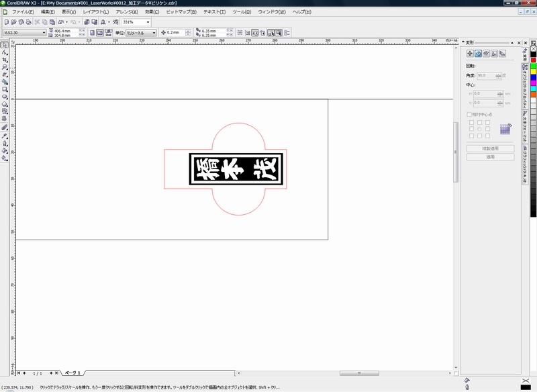Select the Zoom tool in the toolbox
Image resolution: width=537 pixels, height=392 pixels.
coord(5,67)
